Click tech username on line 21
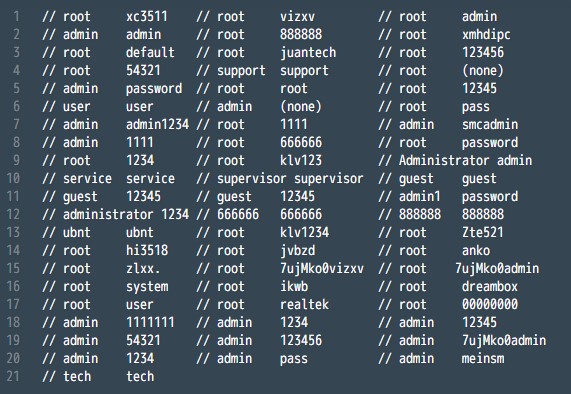 tap(77, 377)
